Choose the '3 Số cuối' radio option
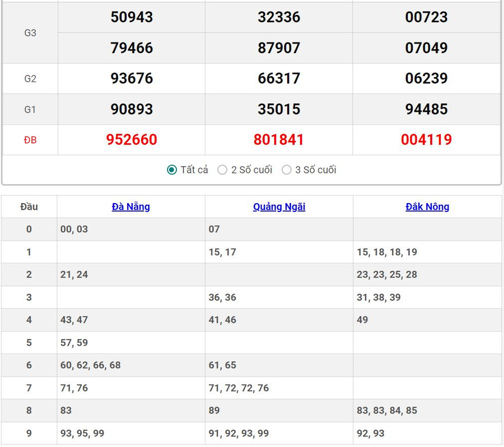The image size is (504, 447). point(287,170)
